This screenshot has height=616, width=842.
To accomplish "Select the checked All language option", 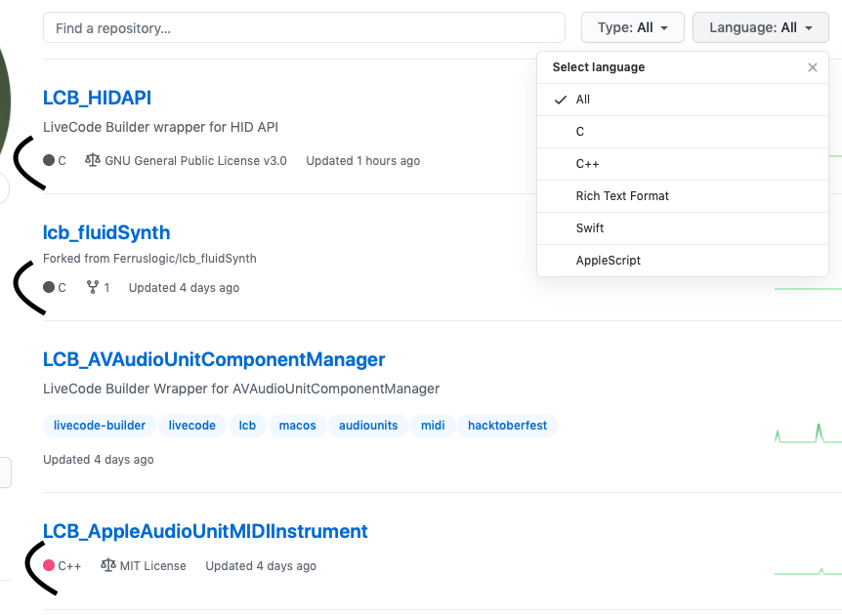I will pyautogui.click(x=583, y=100).
